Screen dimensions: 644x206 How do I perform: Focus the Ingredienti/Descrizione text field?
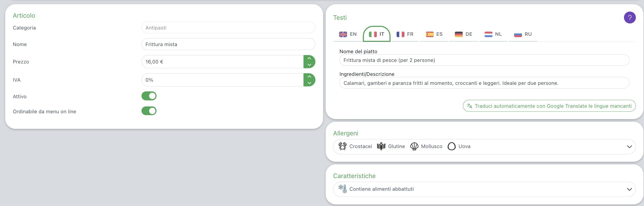pyautogui.click(x=484, y=83)
